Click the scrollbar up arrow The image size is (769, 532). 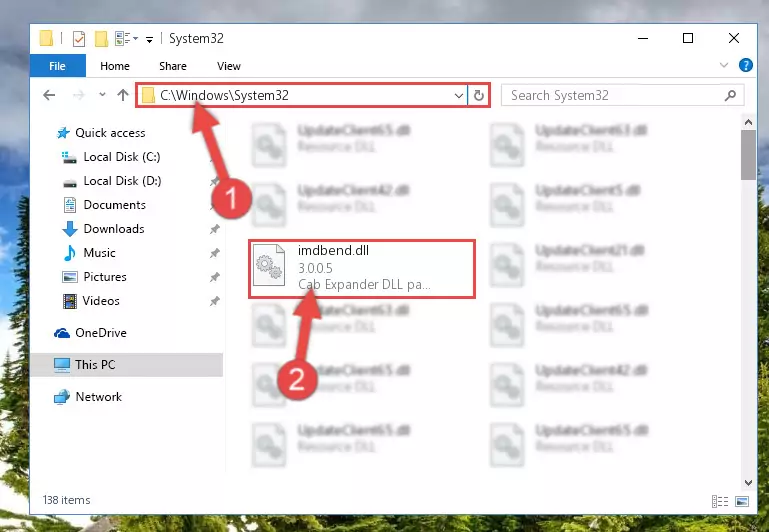click(748, 122)
